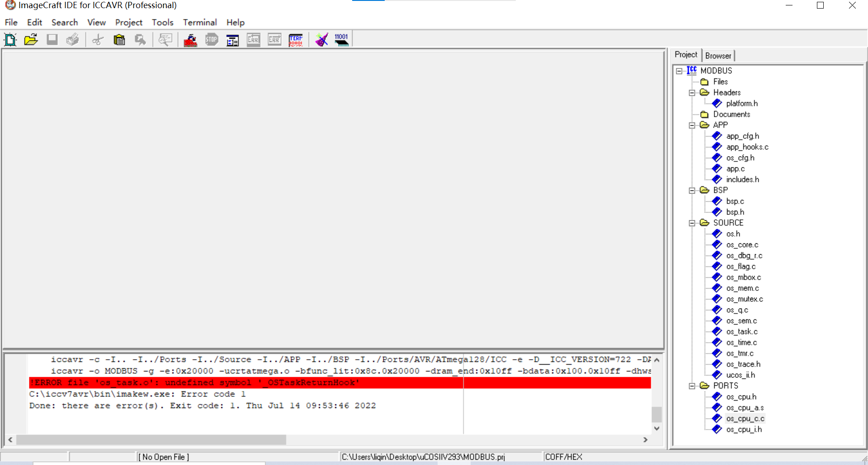Collapse the Headers folder node
868x465 pixels.
pos(692,93)
